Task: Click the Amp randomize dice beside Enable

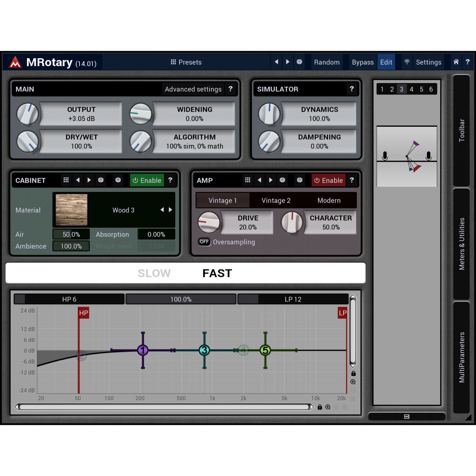Action: coord(300,180)
